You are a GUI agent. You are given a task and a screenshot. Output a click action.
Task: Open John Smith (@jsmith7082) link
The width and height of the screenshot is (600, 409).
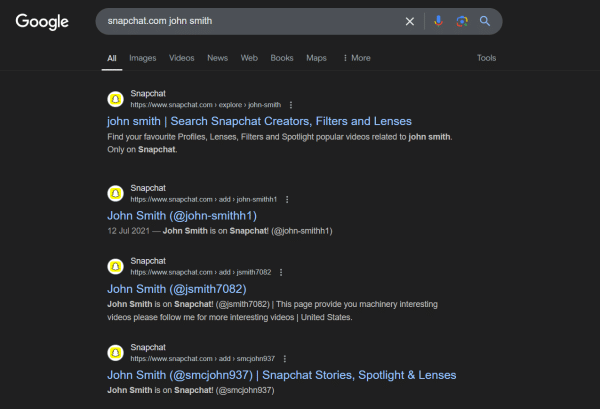177,289
